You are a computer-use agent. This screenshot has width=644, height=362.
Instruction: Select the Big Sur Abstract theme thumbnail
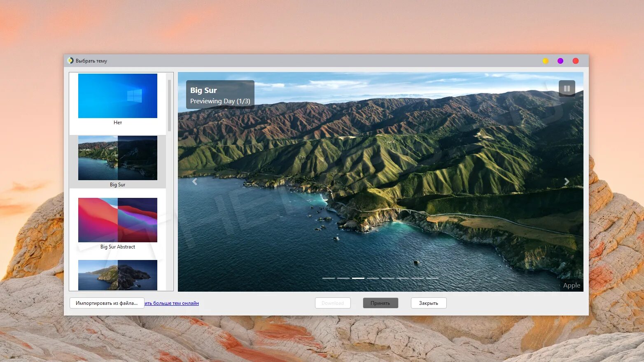pos(118,220)
